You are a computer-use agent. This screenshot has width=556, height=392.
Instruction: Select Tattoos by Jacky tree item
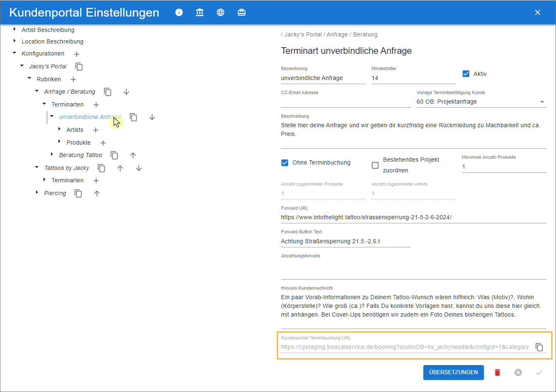point(67,168)
